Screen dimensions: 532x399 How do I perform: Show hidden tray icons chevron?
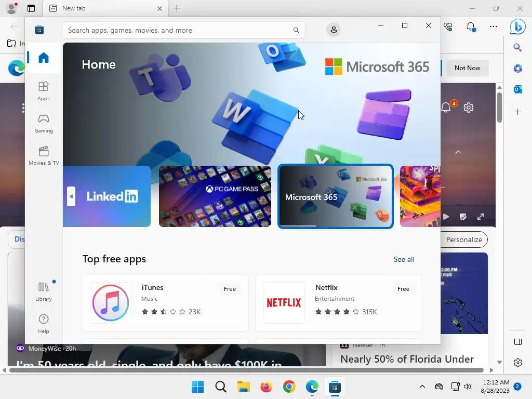(422, 387)
